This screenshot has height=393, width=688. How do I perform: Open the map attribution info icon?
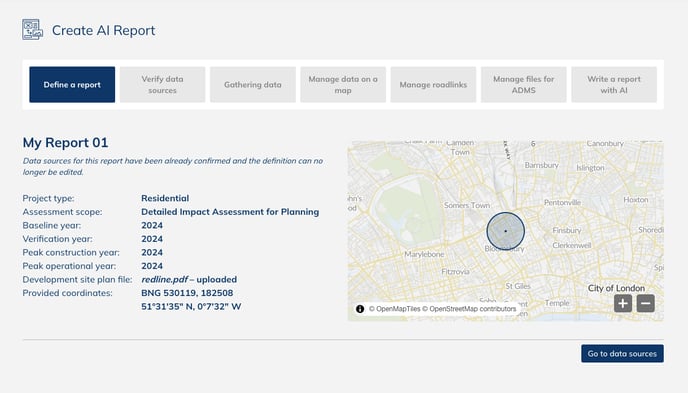(x=360, y=309)
